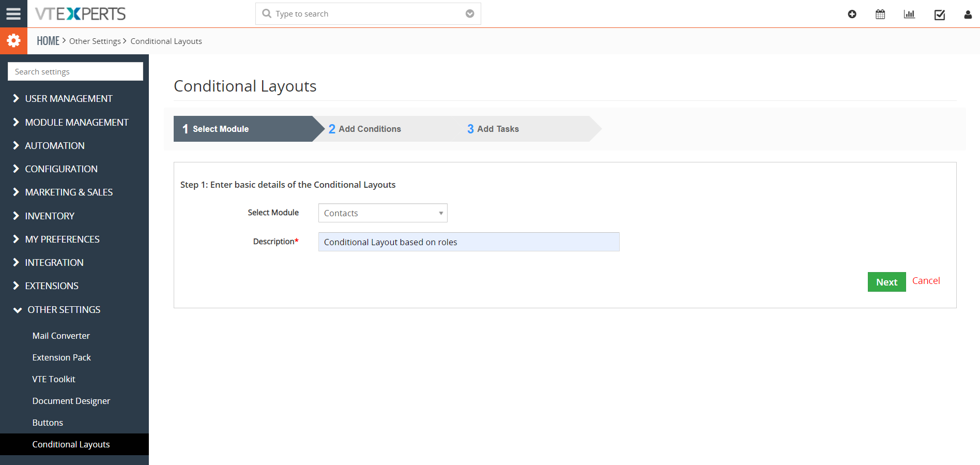Click the Search settings field
The image size is (980, 465).
[75, 71]
